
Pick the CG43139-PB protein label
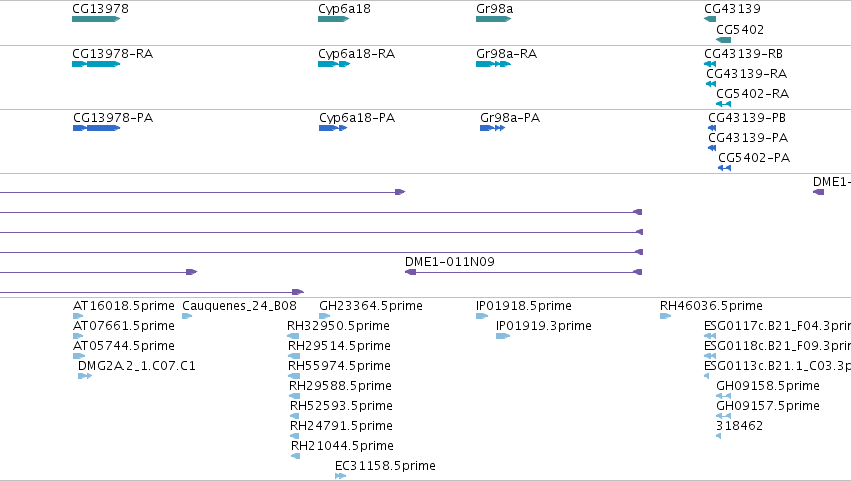click(x=747, y=118)
